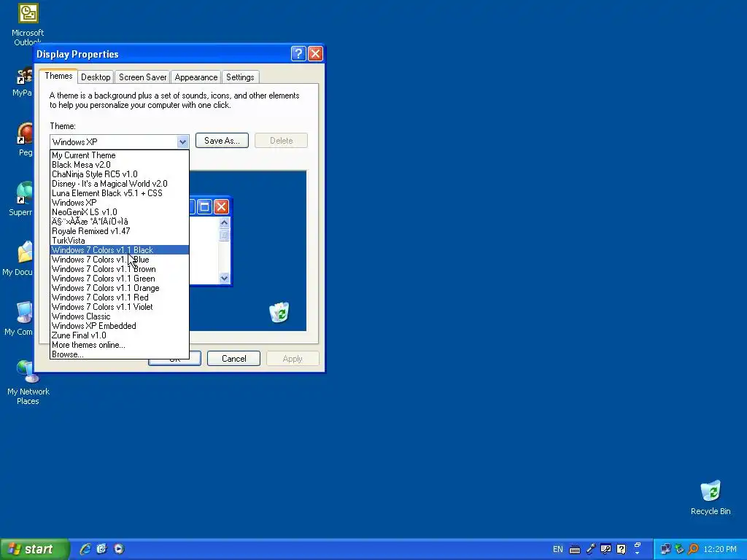Click the Safely Remove Hardware tray icon
The height and width of the screenshot is (560, 747).
point(679,549)
